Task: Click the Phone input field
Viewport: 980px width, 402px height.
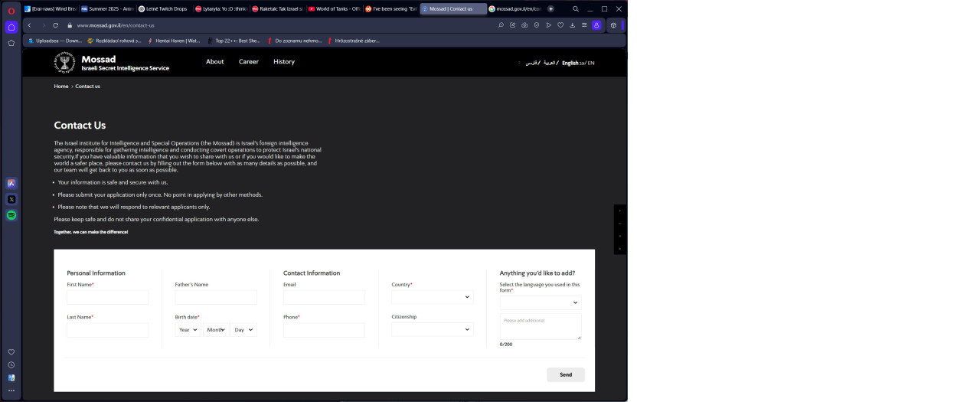Action: point(324,330)
